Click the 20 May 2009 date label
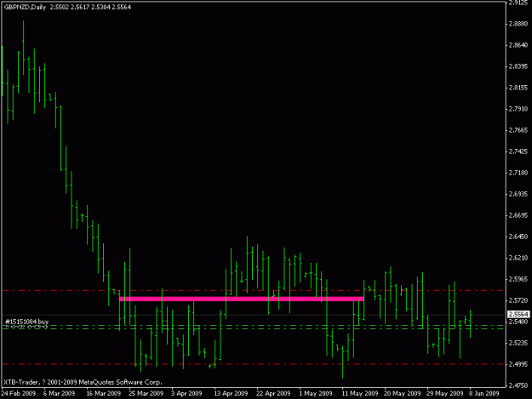The width and height of the screenshot is (532, 399). (403, 393)
